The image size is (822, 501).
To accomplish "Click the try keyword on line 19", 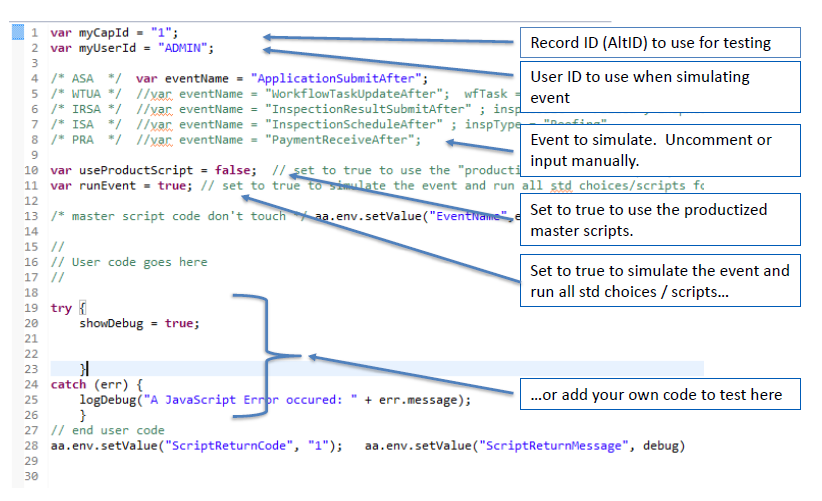I will 61,308.
